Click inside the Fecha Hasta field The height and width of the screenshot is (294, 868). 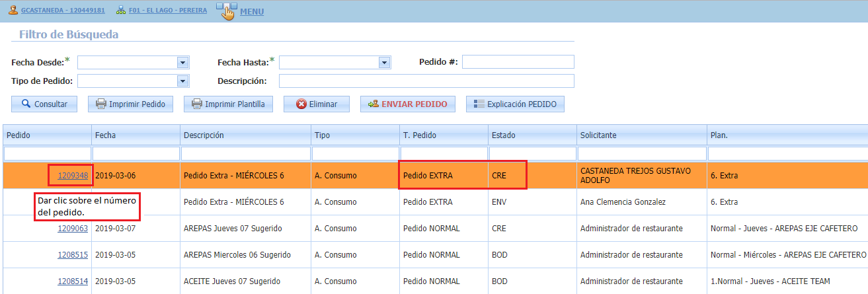tap(329, 62)
